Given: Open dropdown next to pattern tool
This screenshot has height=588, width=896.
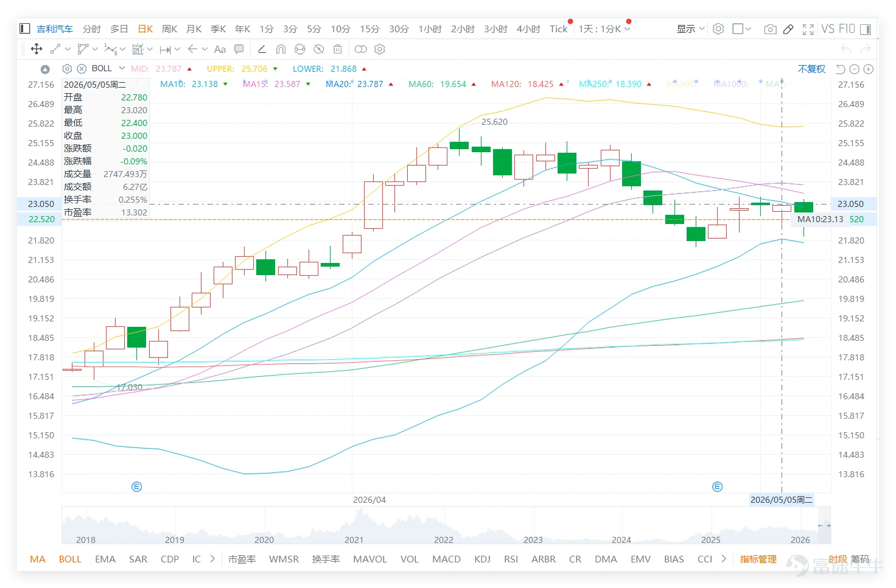Looking at the screenshot, I should (x=150, y=49).
